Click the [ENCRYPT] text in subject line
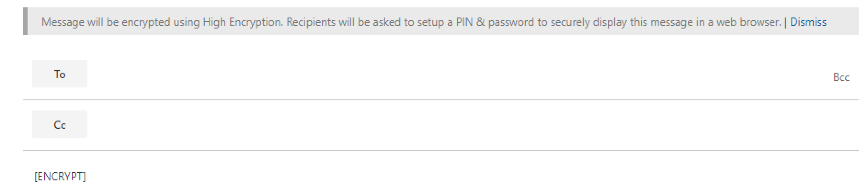 [60, 177]
